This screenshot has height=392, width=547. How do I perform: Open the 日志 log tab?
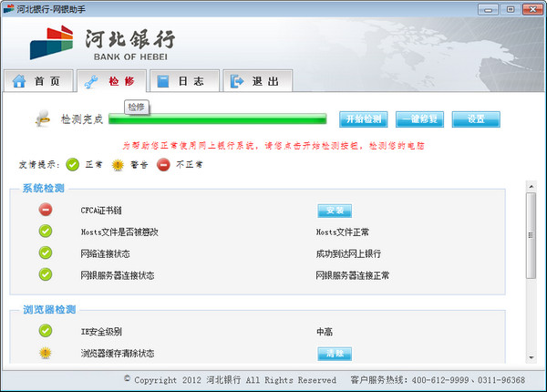point(184,81)
